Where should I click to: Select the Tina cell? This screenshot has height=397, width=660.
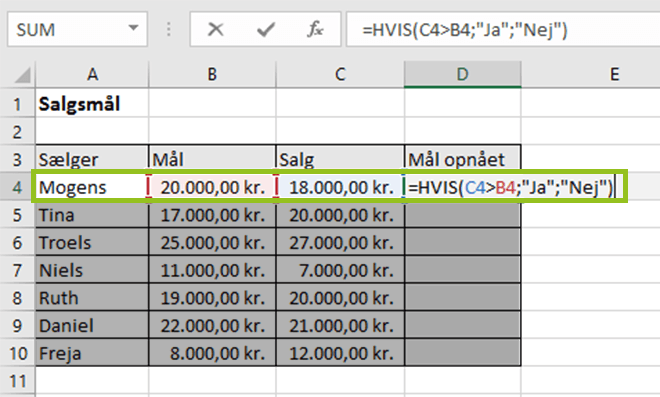click(x=92, y=215)
